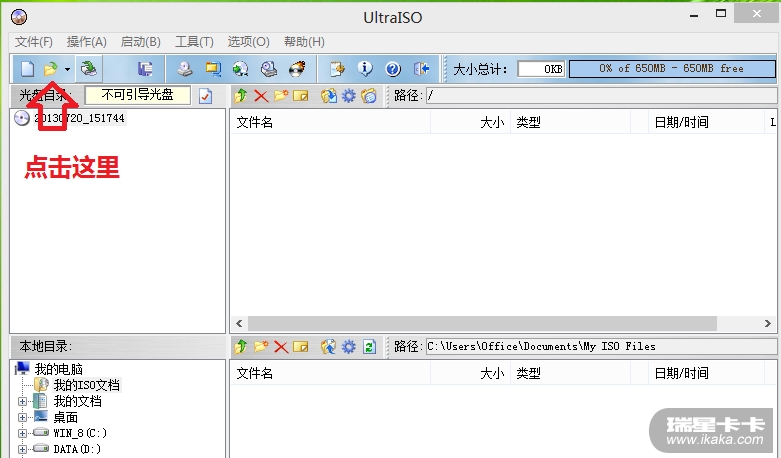Viewport: 781px width, 458px height.
Task: Select 我的ISO文档 in the local tree
Action: (87, 385)
